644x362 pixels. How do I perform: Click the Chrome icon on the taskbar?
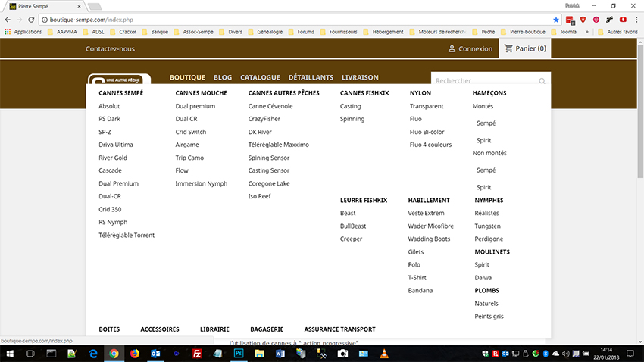click(x=114, y=354)
